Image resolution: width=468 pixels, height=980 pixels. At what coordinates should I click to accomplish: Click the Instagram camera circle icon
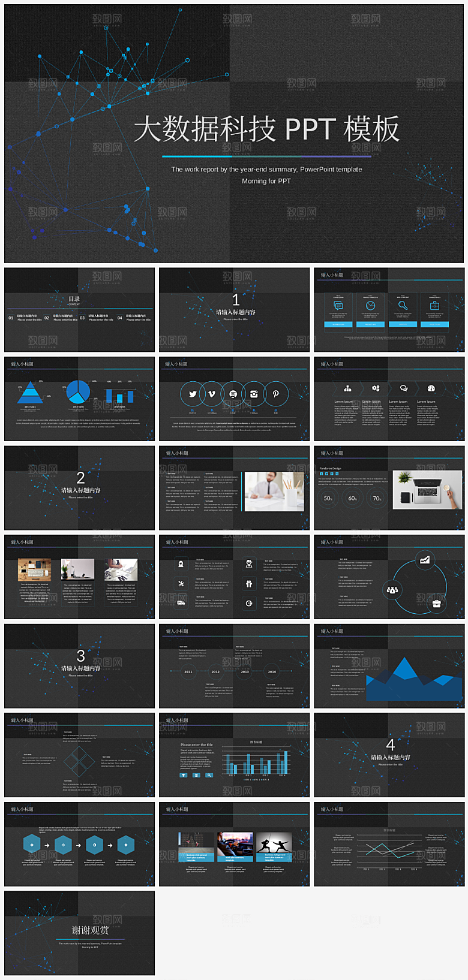tap(254, 394)
